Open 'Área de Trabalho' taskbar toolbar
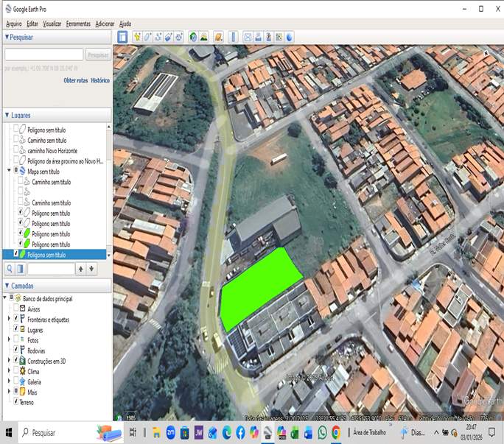 369,432
